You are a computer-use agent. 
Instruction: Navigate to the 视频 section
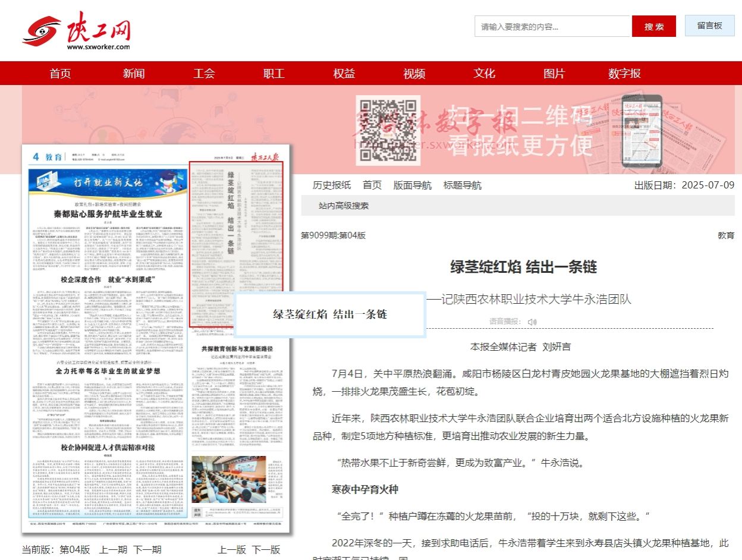414,73
